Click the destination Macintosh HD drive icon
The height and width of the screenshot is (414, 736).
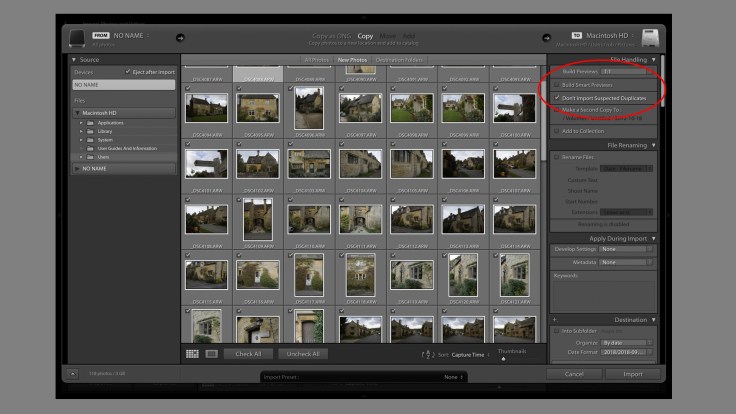tap(650, 37)
